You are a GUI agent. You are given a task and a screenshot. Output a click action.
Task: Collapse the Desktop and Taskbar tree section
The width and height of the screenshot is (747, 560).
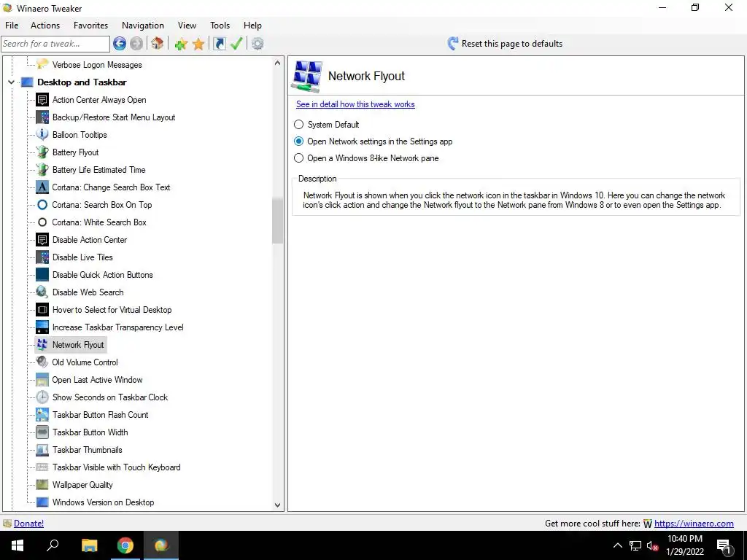(x=12, y=82)
